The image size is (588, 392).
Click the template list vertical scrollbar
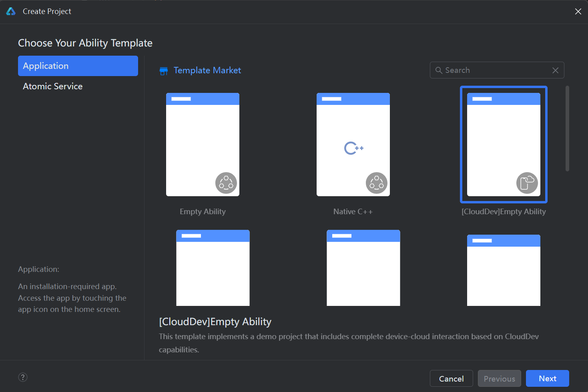coord(567,129)
